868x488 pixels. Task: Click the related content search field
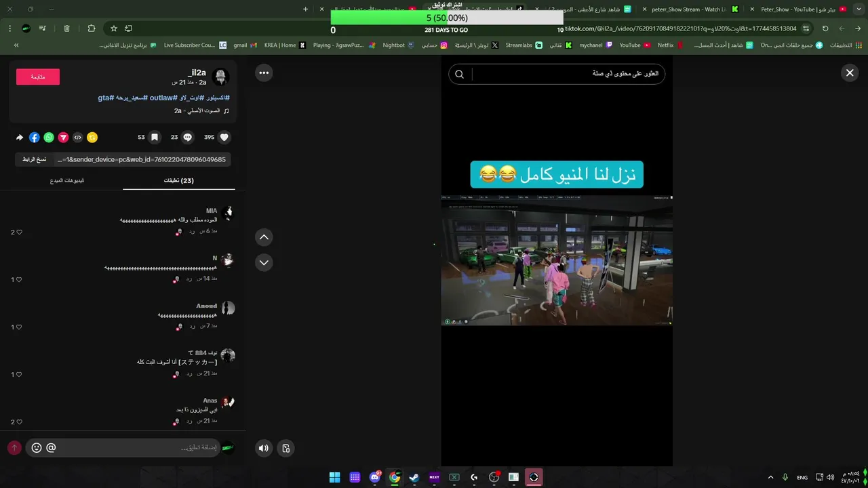click(x=566, y=74)
